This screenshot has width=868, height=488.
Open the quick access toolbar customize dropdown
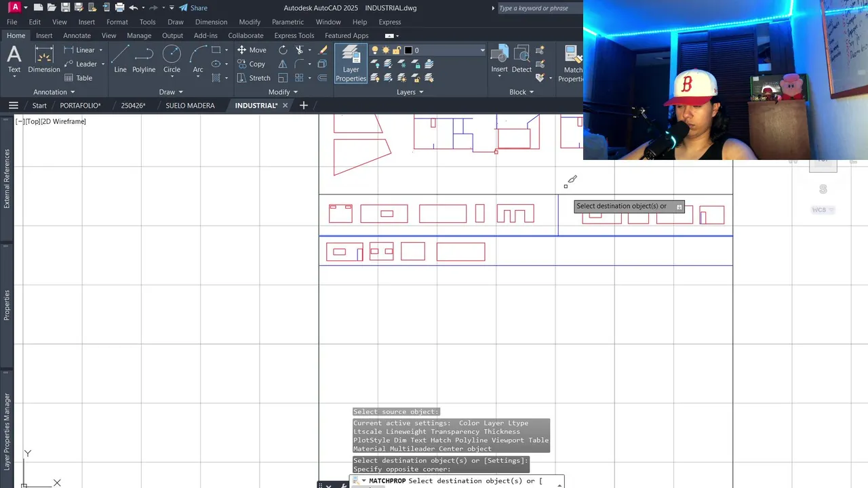pyautogui.click(x=170, y=8)
